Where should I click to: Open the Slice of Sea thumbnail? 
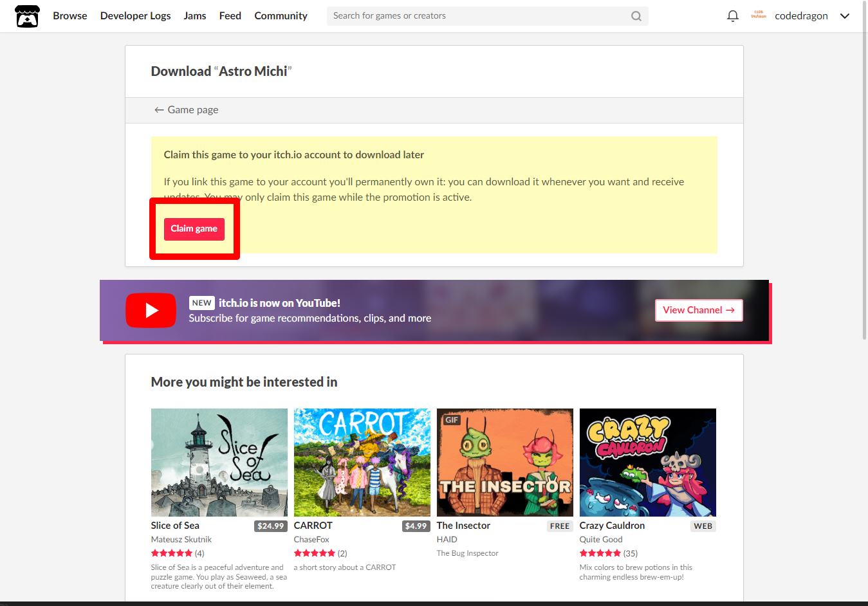pyautogui.click(x=219, y=463)
